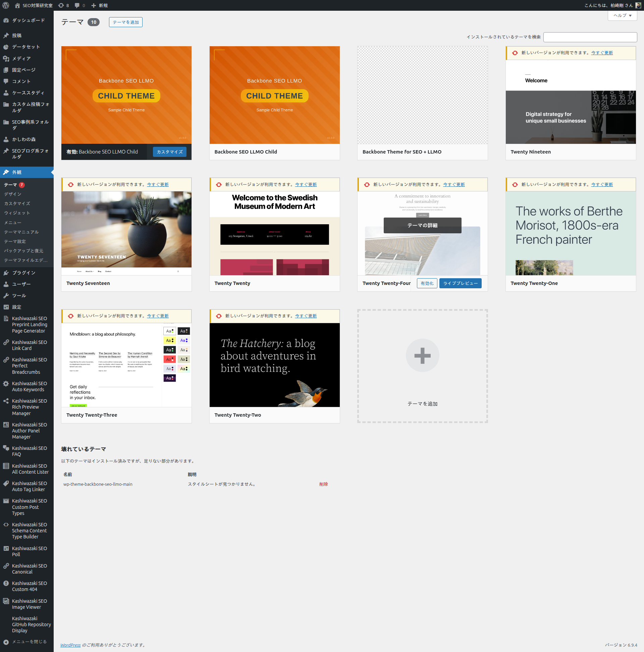Open Kashiwazaki SEO Poll menu item

pos(27,551)
